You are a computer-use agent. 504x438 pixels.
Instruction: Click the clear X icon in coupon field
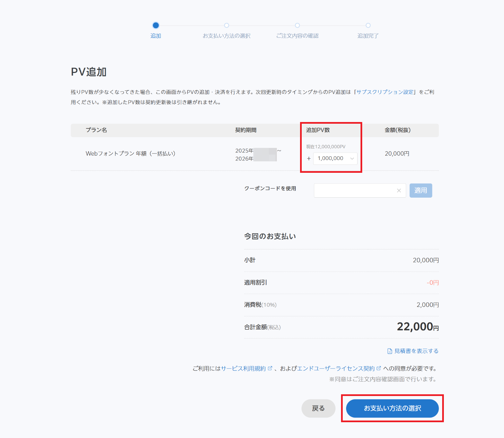(399, 191)
